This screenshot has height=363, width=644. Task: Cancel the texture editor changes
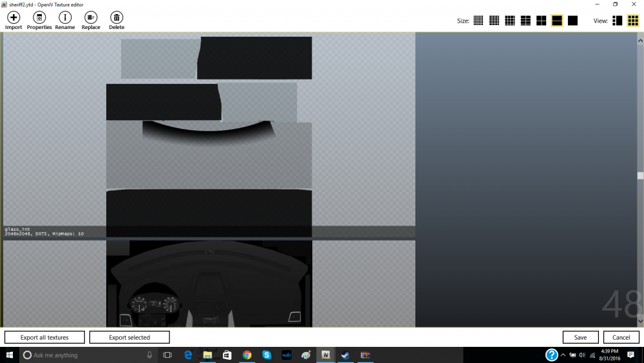pos(621,337)
